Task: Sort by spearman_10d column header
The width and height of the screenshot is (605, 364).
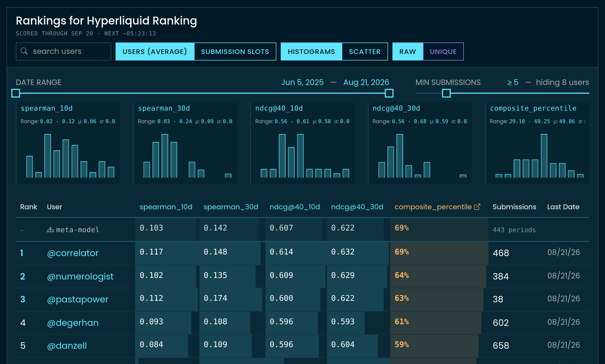Action: coord(166,207)
